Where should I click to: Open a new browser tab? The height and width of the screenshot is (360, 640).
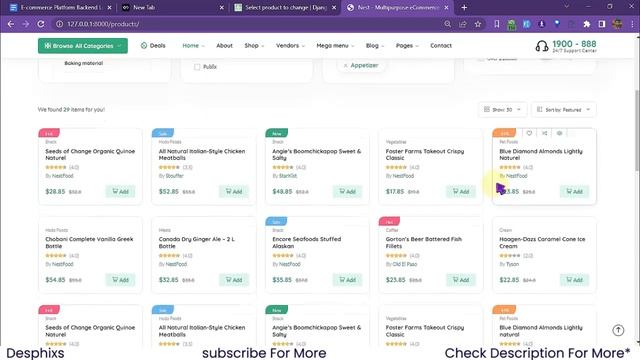coord(464,7)
